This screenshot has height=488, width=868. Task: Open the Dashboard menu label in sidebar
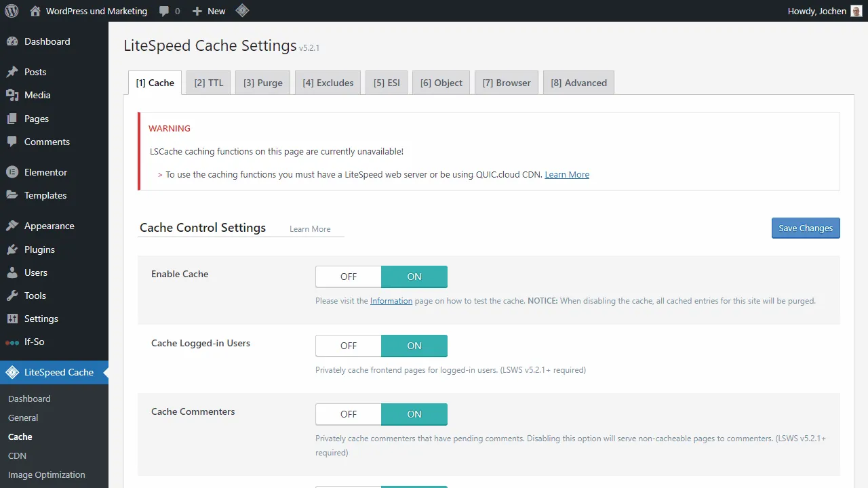pos(47,41)
